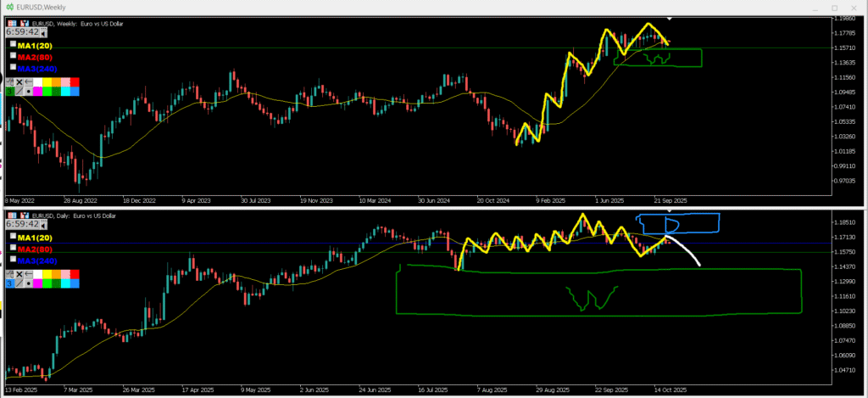The width and height of the screenshot is (868, 398).
Task: Click the line width '3' button on Daily palette
Action: tap(9, 283)
